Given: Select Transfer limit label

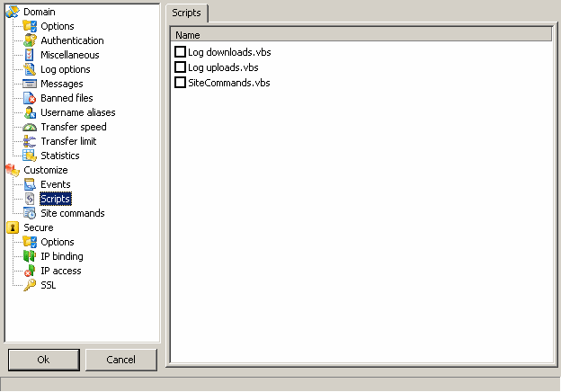Looking at the screenshot, I should click(x=68, y=141).
